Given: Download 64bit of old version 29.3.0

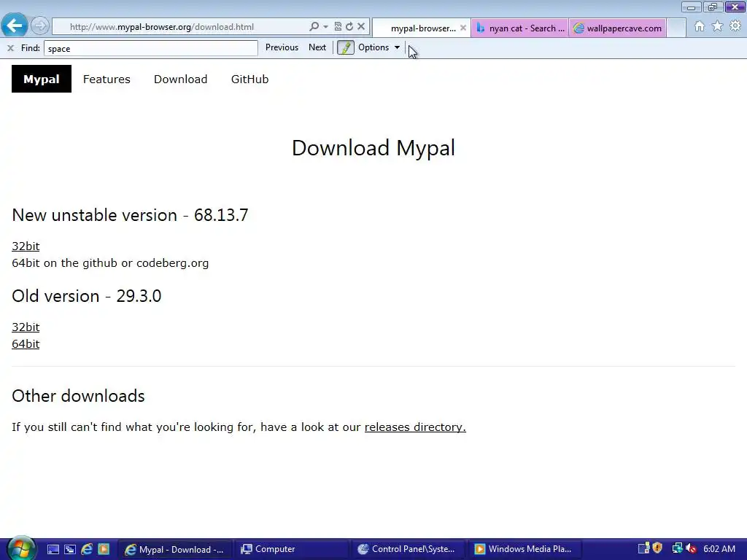Looking at the screenshot, I should tap(26, 344).
